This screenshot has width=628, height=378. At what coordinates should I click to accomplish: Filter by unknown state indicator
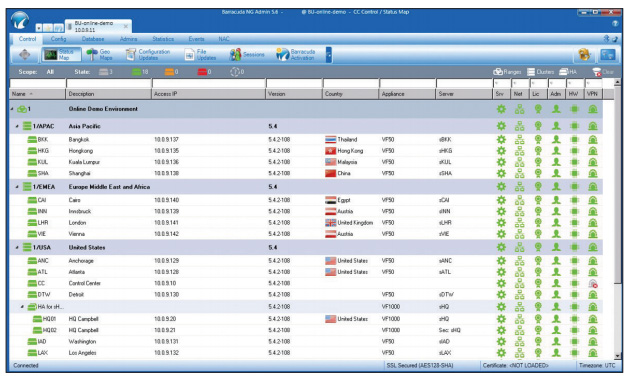(237, 72)
